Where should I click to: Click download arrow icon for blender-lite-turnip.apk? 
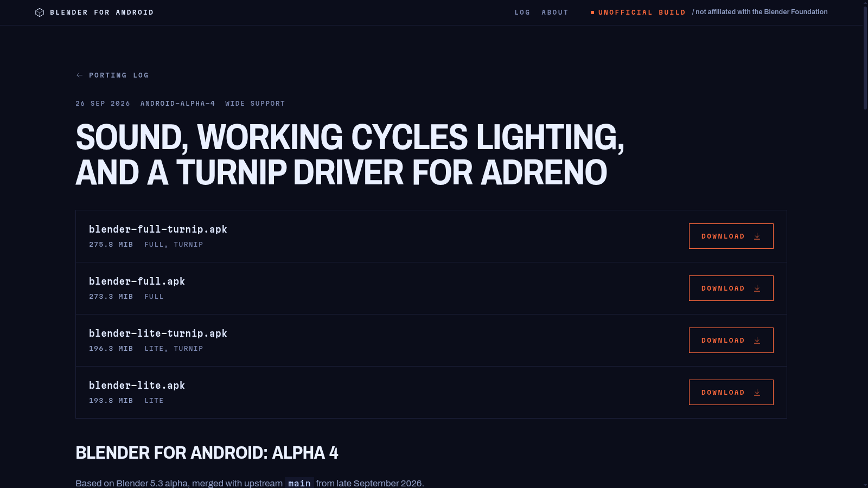(x=757, y=341)
